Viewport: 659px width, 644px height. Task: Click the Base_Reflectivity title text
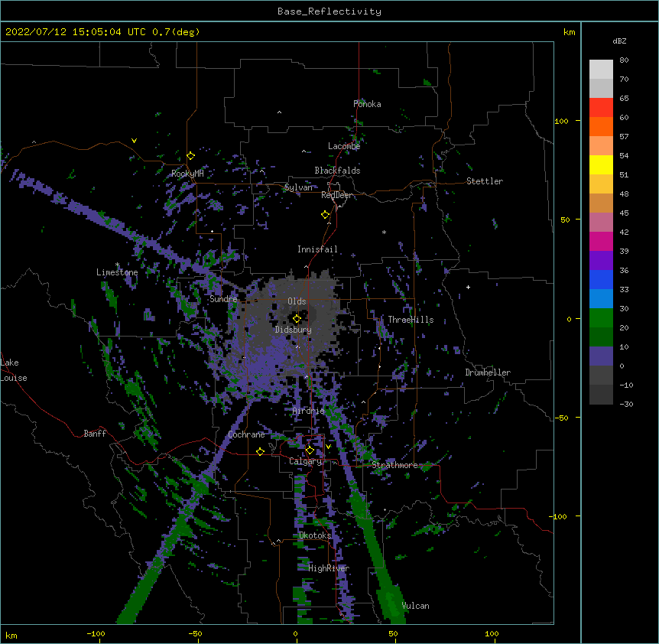click(x=329, y=11)
